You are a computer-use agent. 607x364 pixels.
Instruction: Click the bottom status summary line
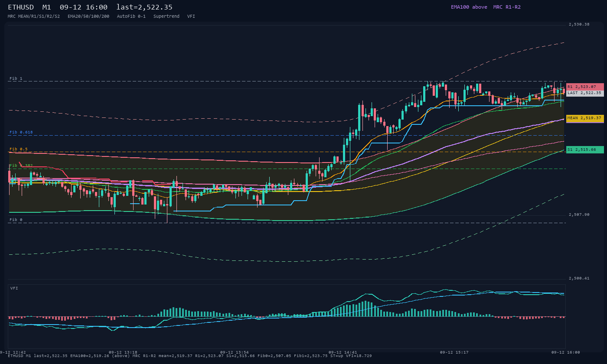[x=190, y=356]
